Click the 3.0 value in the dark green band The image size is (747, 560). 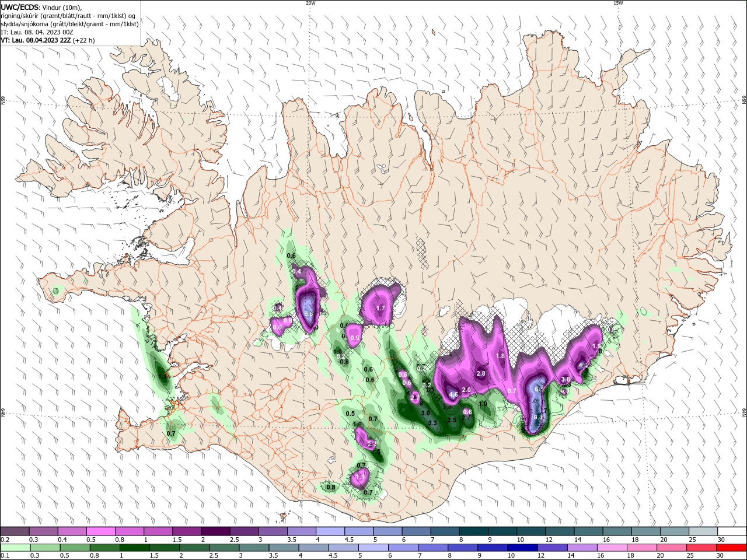425,413
